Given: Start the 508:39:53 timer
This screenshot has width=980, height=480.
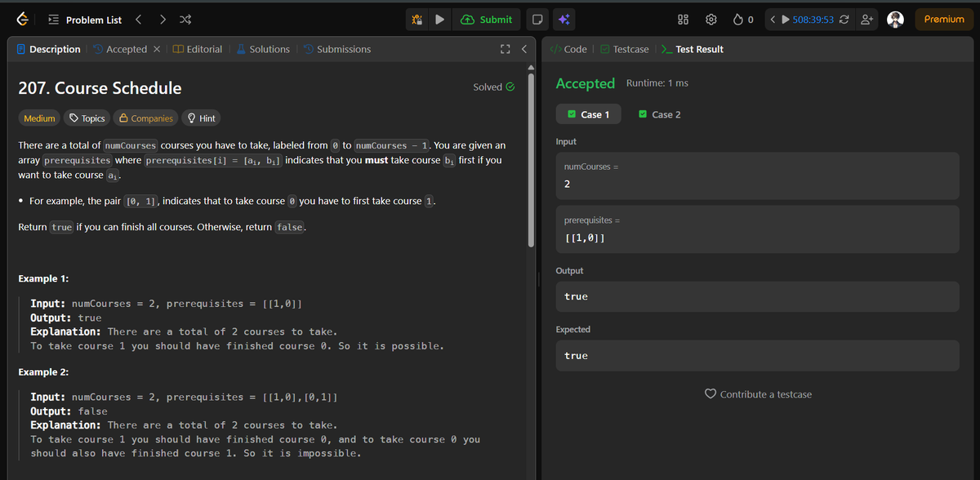Looking at the screenshot, I should 786,20.
